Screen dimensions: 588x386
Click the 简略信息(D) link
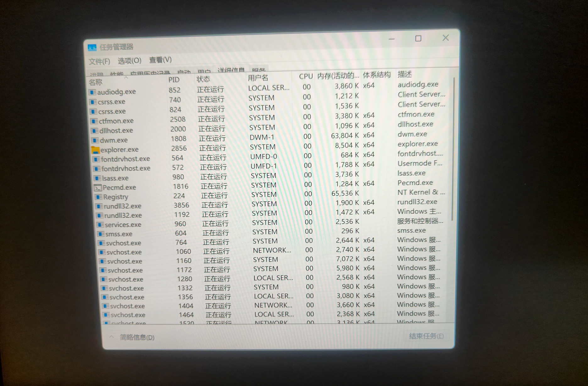pyautogui.click(x=137, y=337)
